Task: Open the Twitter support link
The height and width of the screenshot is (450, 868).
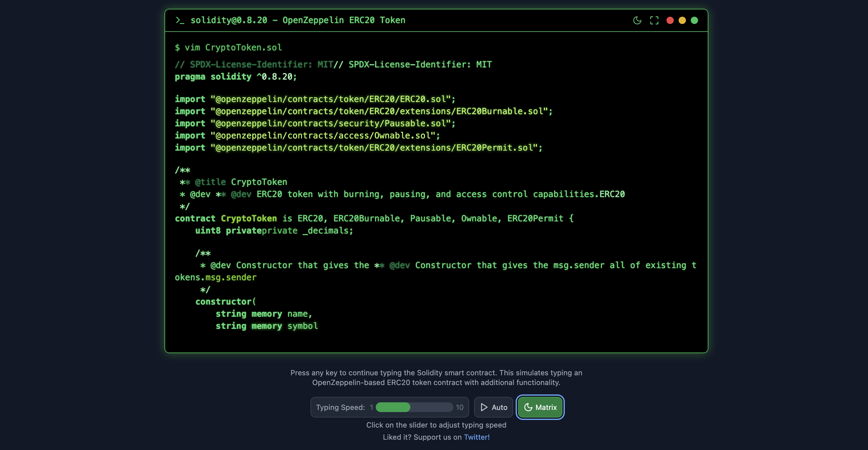Action: click(476, 437)
